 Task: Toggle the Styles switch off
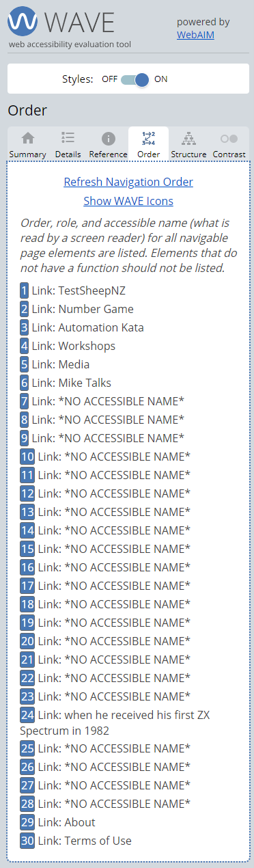[x=135, y=79]
